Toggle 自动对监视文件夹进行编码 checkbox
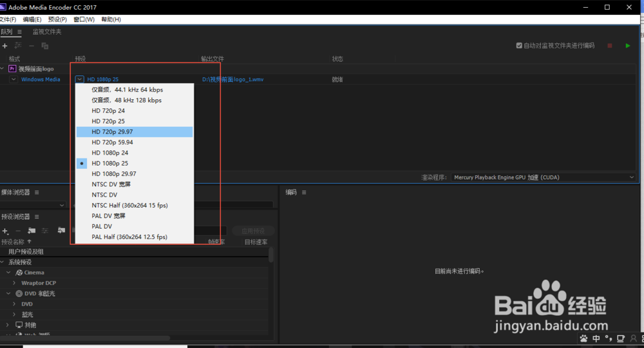The image size is (644, 348). click(x=519, y=46)
